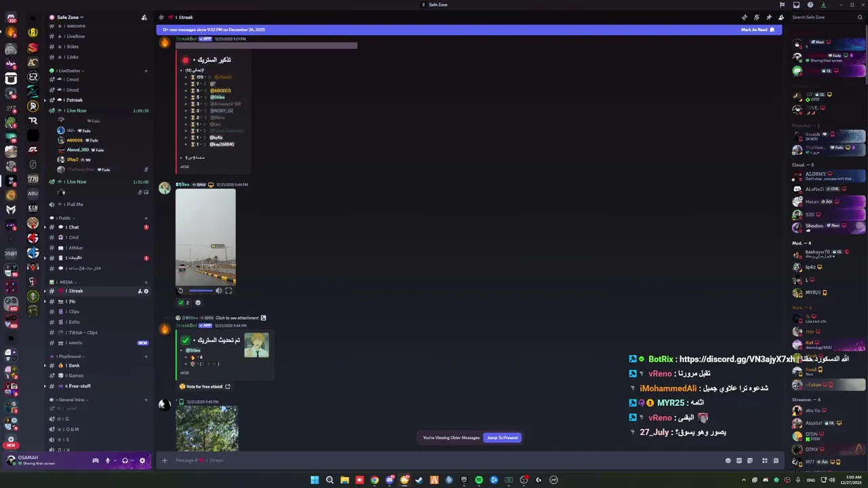Image resolution: width=868 pixels, height=488 pixels.
Task: Add a channel to LiveStation category
Action: (146, 70)
